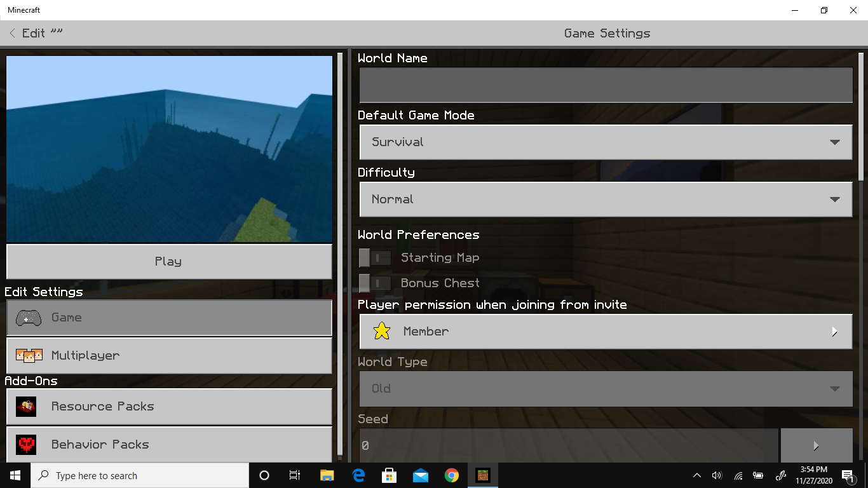Open the world preview thumbnail

click(x=169, y=149)
